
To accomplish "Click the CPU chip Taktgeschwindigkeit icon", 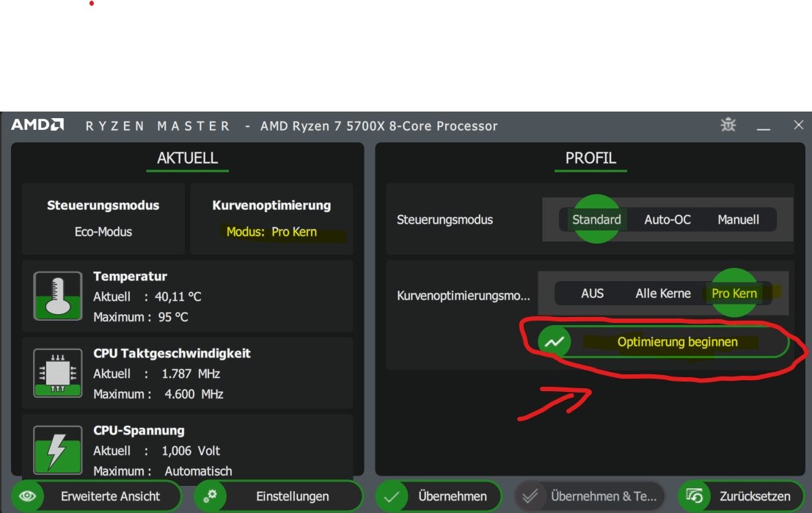I will [57, 373].
